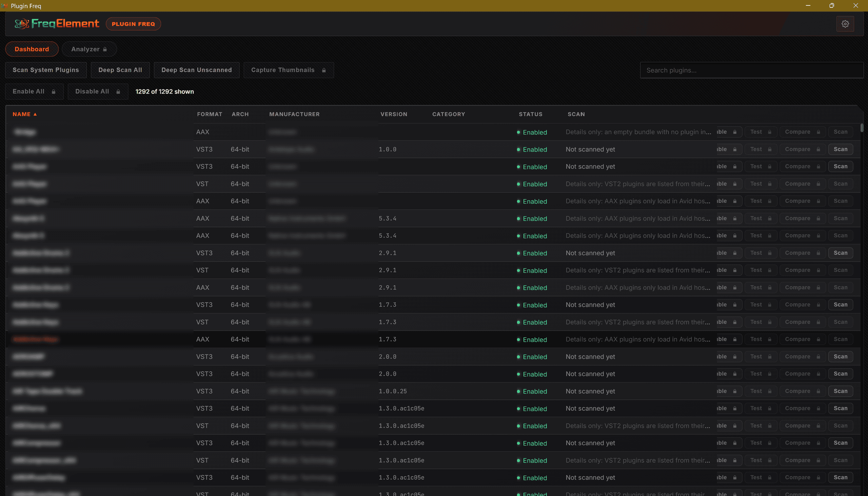Click 'Not scanned yet' in version 1.0.0 row
This screenshot has width=868, height=496.
tap(590, 149)
